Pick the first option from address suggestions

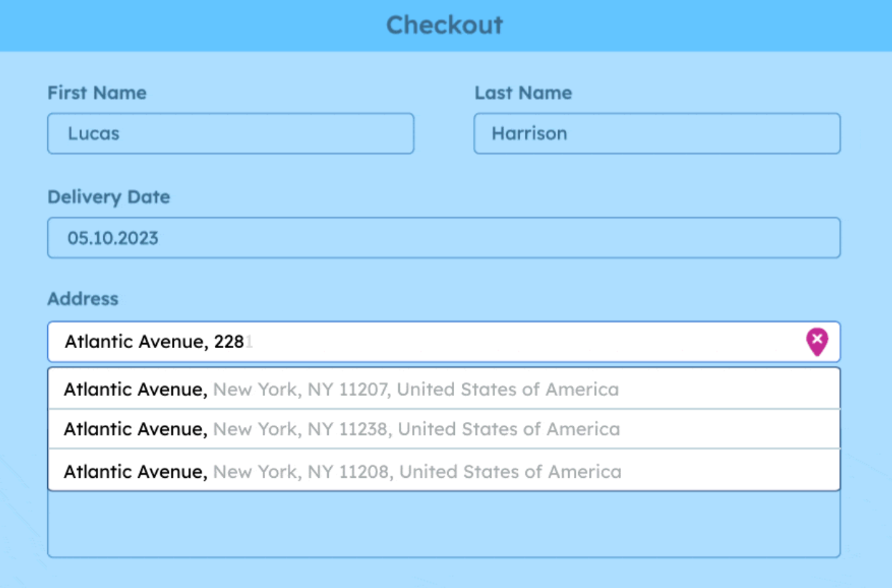340,389
